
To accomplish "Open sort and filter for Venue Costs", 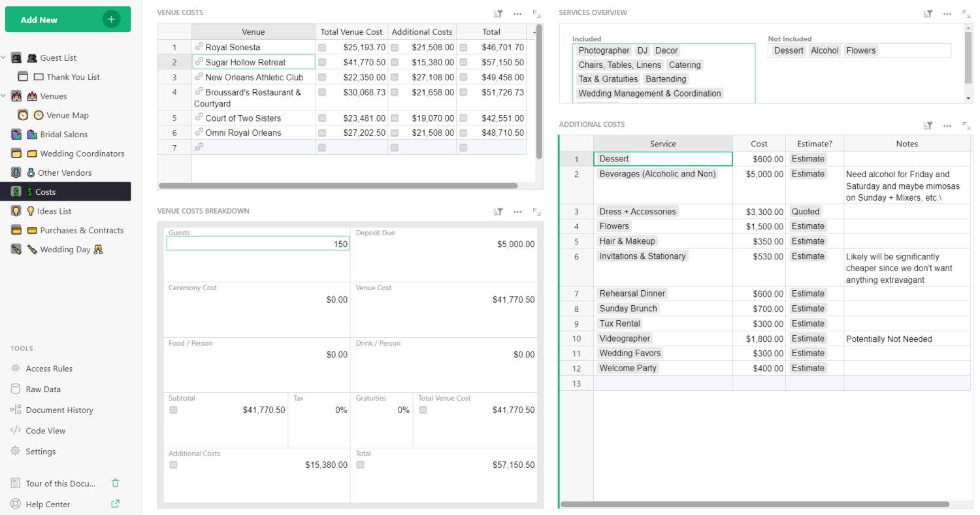I will tap(498, 13).
